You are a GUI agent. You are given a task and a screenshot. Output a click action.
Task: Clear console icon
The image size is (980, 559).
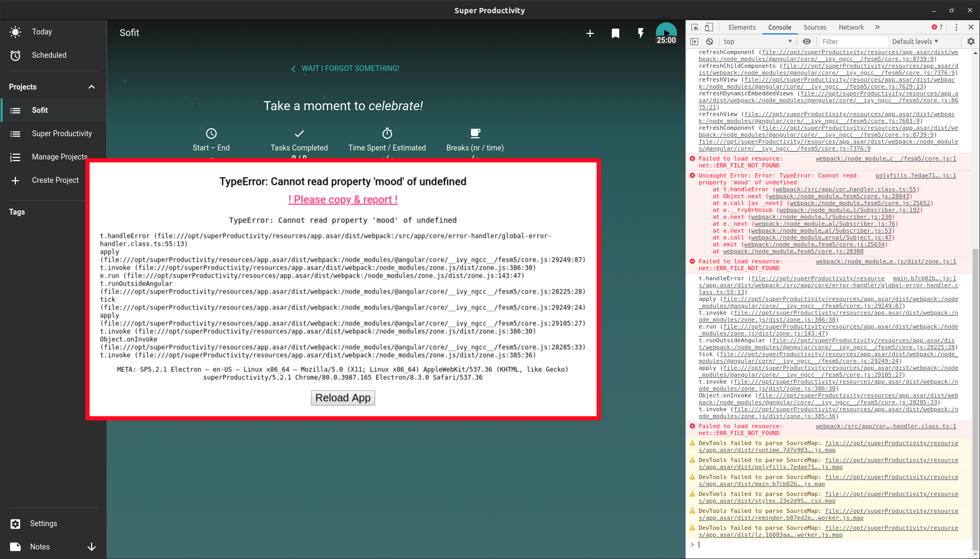tap(709, 41)
